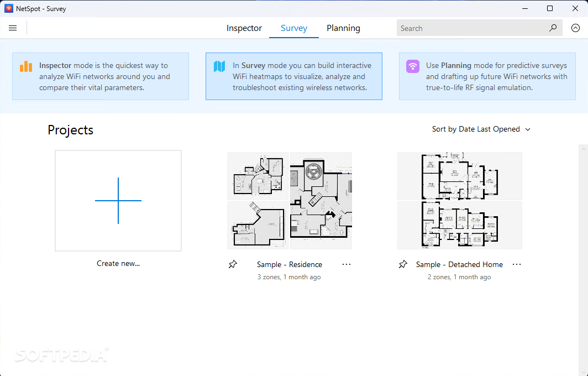Go to the Planning tab

click(x=343, y=28)
